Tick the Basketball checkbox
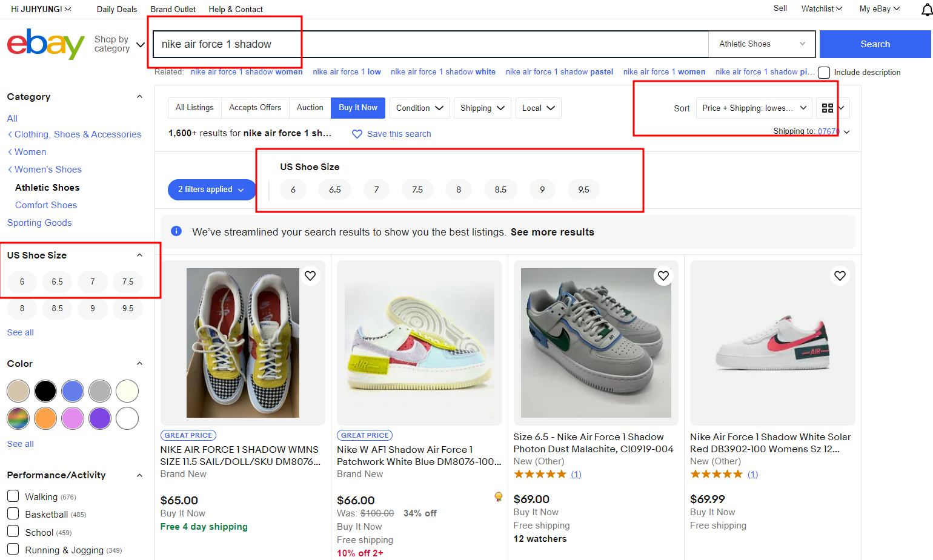The image size is (933, 560). 13,514
